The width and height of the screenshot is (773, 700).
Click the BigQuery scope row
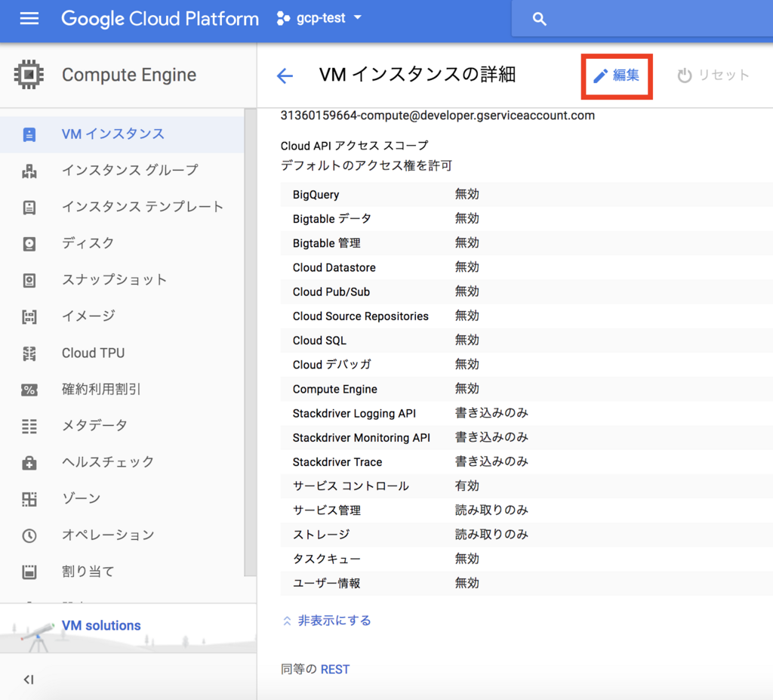click(526, 194)
